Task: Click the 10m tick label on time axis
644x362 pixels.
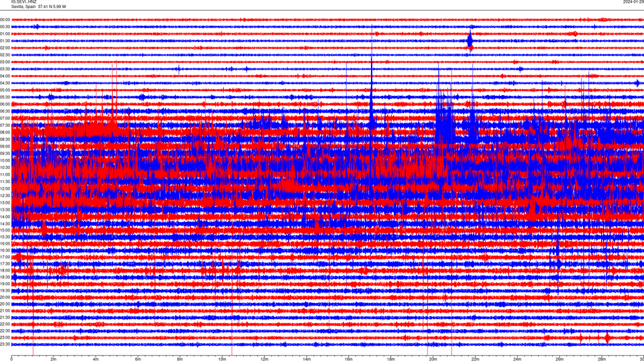Action: [222, 359]
